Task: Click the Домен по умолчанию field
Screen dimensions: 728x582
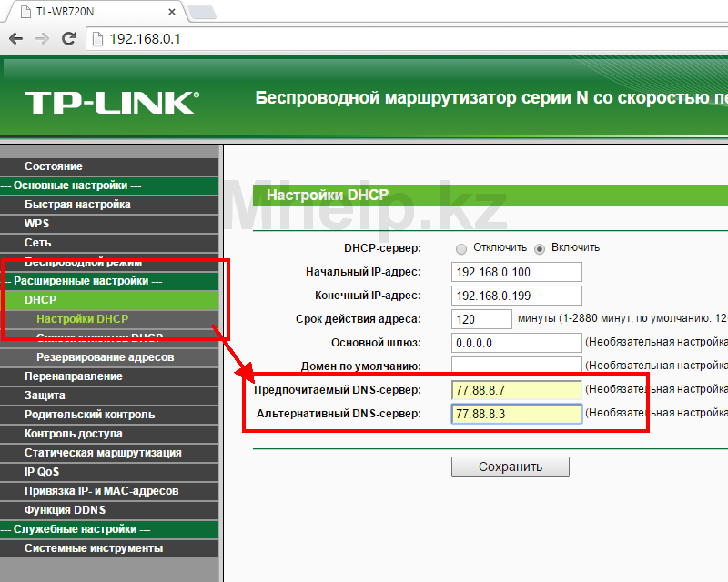Action: click(516, 366)
